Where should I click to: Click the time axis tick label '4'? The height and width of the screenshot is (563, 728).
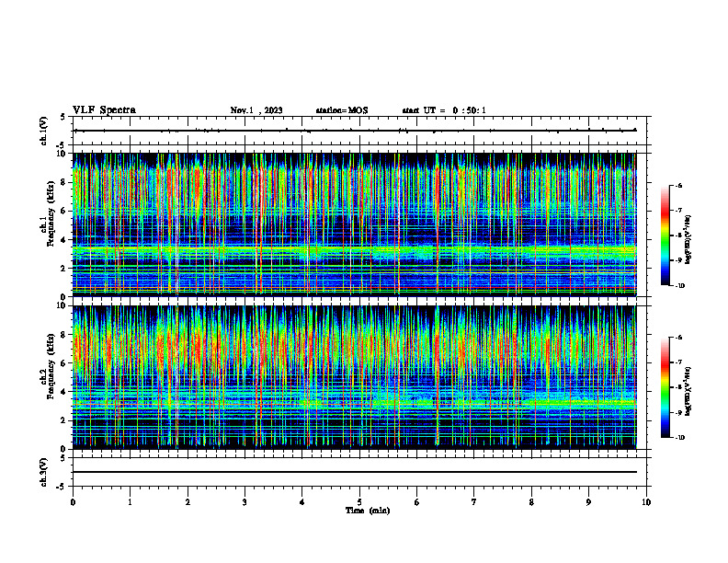pyautogui.click(x=302, y=502)
